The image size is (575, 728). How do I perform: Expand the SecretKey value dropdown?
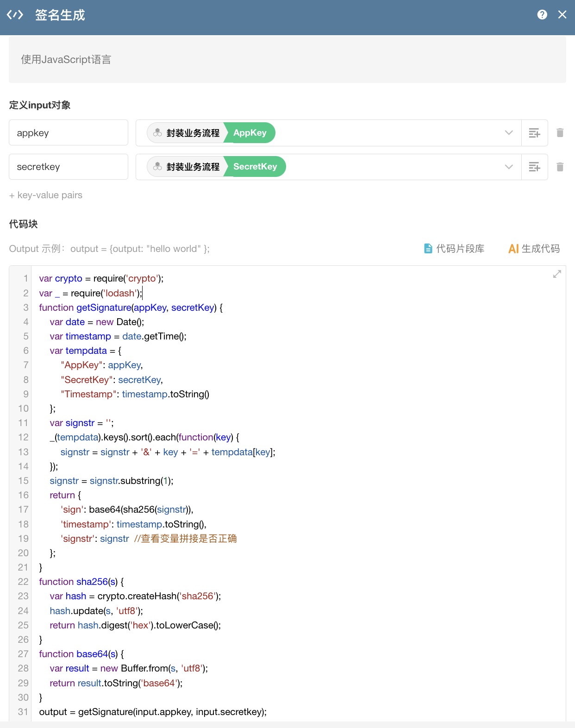coord(509,167)
